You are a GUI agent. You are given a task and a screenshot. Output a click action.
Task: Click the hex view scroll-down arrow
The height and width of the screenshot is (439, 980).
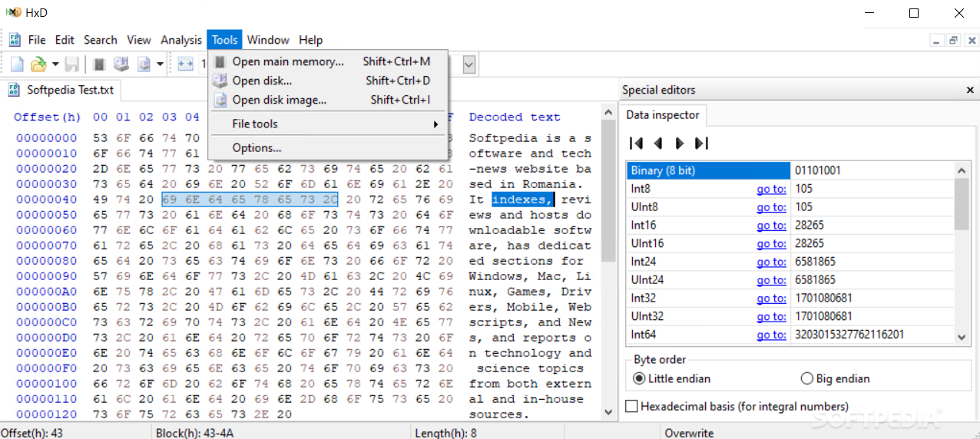point(608,413)
